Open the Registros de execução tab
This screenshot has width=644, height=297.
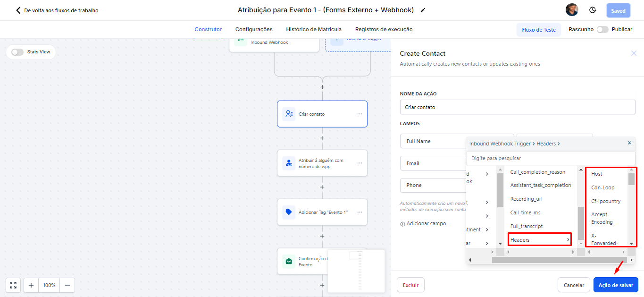384,29
